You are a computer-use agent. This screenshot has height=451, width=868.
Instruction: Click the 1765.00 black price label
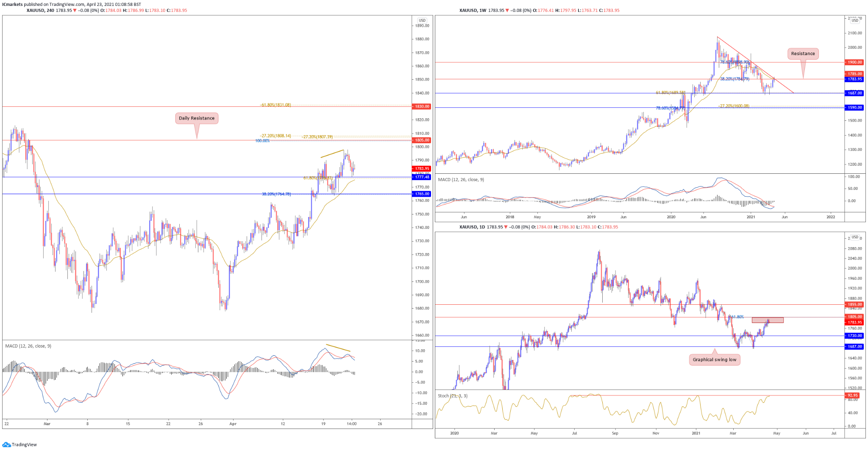pyautogui.click(x=422, y=194)
